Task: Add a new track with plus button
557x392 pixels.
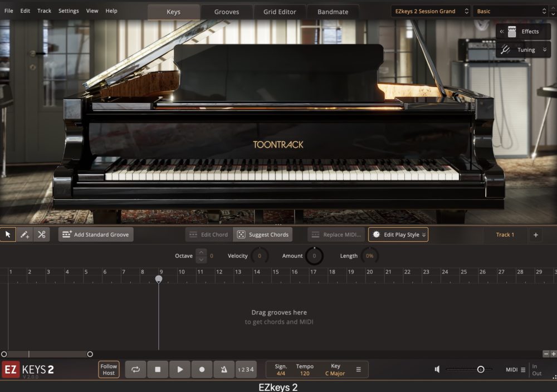Action: click(x=536, y=234)
